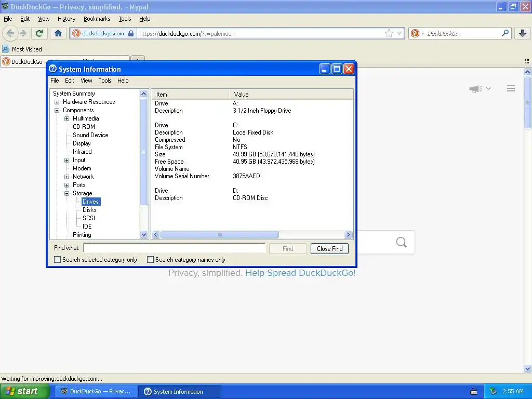Select Infrared tree item
Image resolution: width=532 pixels, height=399 pixels.
[82, 152]
